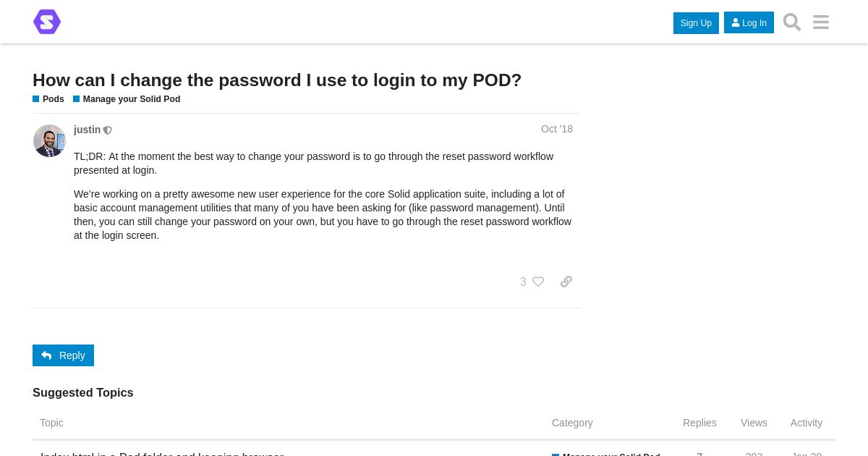
Task: Click the Solid forum logo
Action: tap(47, 22)
